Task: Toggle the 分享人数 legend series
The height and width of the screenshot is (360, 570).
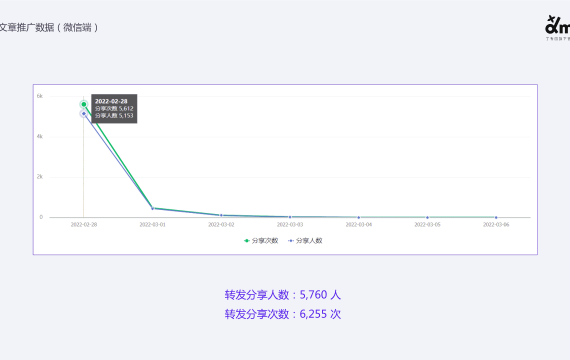Action: coord(305,241)
